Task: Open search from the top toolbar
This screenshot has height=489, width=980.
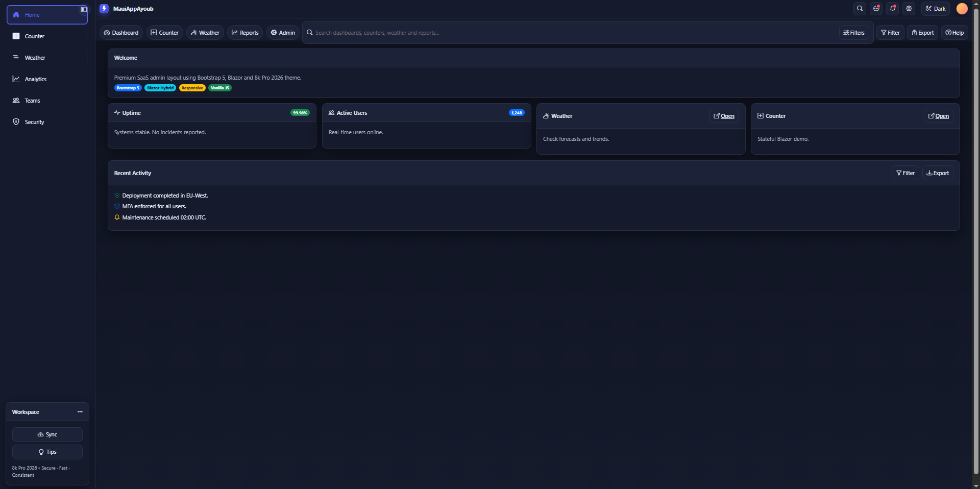Action: (860, 9)
